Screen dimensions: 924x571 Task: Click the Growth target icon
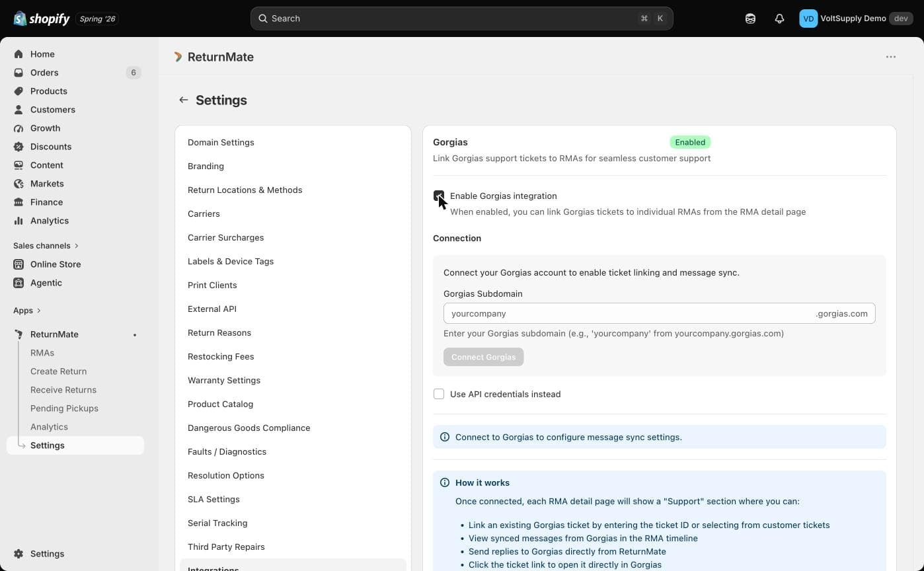pos(19,128)
